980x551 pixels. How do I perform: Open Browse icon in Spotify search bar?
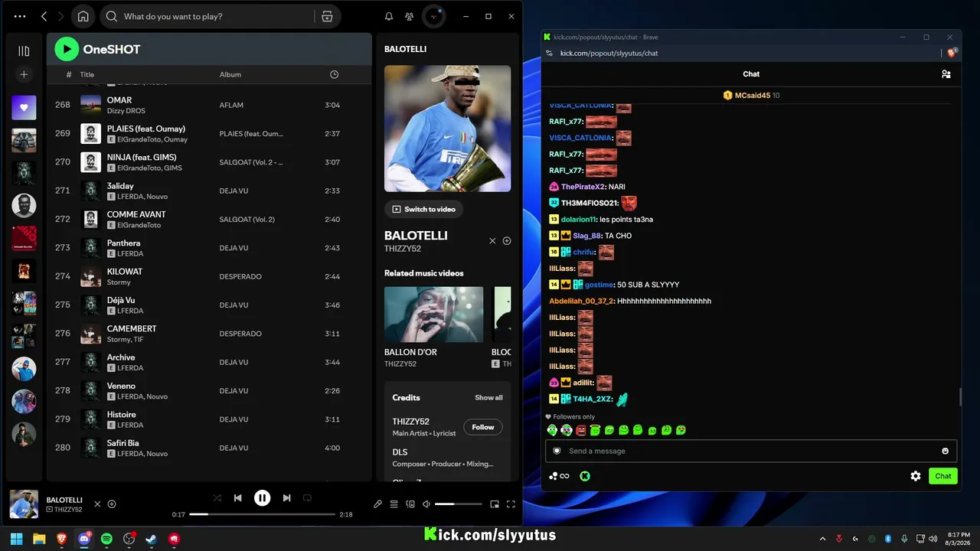[x=327, y=16]
